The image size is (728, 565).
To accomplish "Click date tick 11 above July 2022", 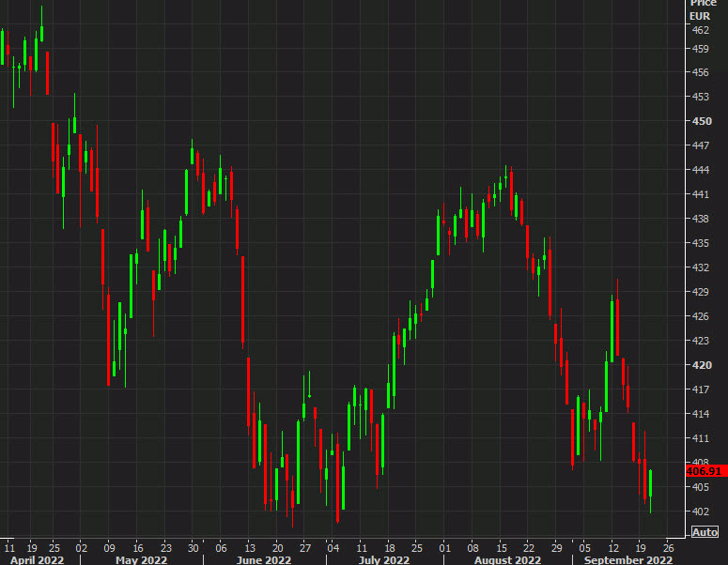I will [x=362, y=548].
